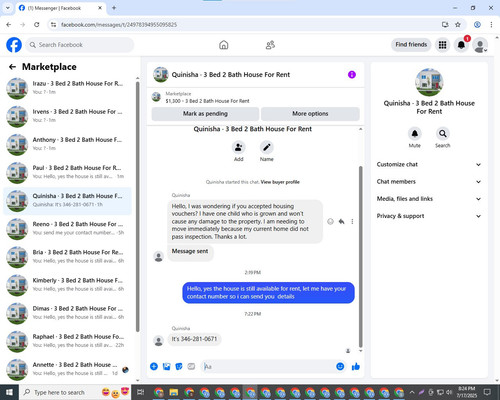Viewport: 500px width, 400px height.
Task: Mute the conversation with the bell icon
Action: coord(415,134)
